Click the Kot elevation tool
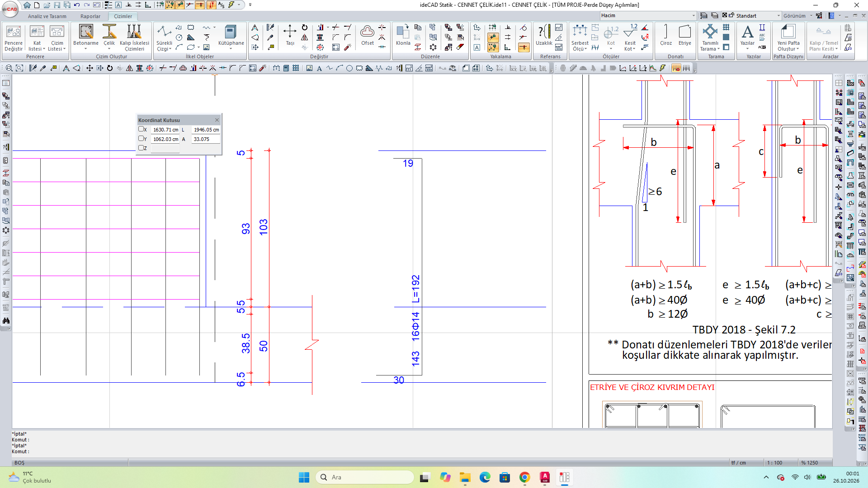The width and height of the screenshot is (868, 488). coord(611,36)
